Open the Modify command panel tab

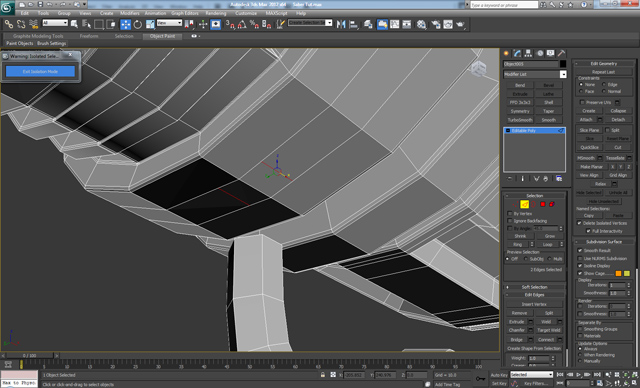[518, 53]
